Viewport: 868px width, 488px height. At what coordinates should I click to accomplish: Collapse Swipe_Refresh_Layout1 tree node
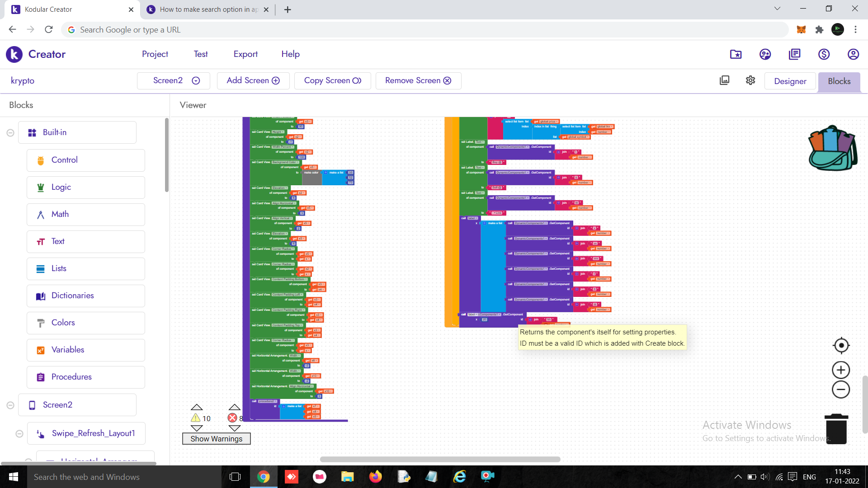click(x=19, y=434)
